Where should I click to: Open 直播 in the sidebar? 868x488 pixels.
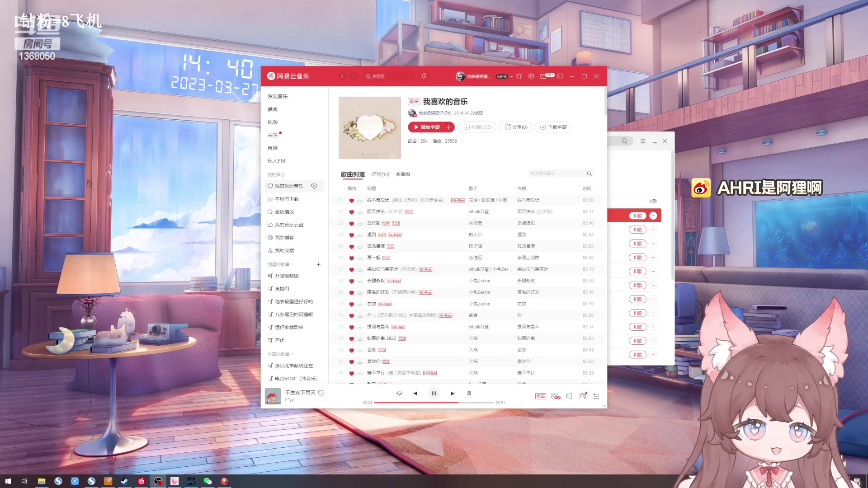coord(272,148)
